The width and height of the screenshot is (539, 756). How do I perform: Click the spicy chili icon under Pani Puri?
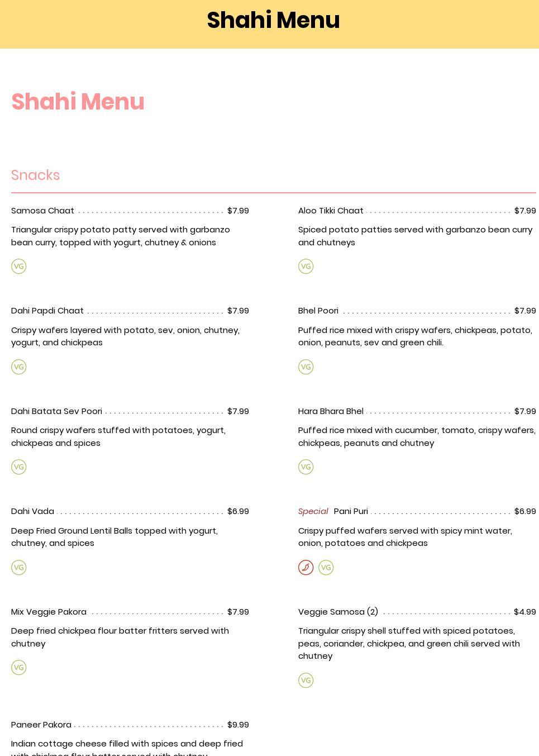pos(306,568)
